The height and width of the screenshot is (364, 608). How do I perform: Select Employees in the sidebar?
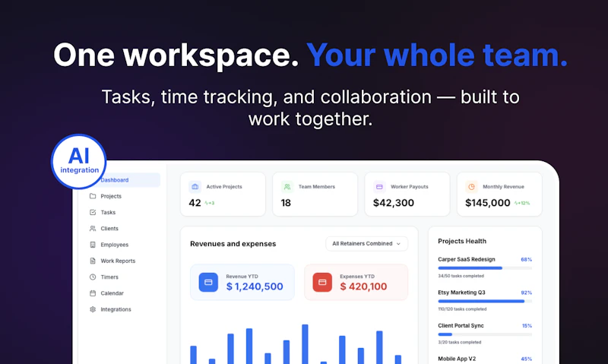115,245
